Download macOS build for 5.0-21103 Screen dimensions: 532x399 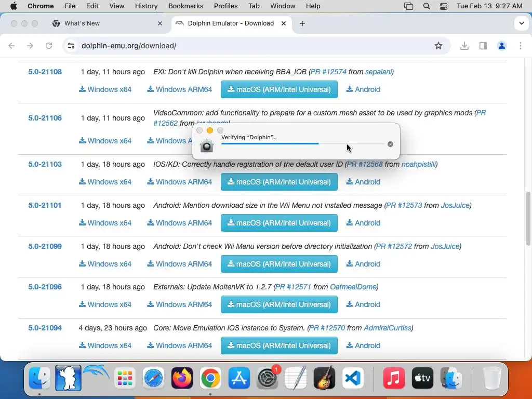(x=279, y=182)
